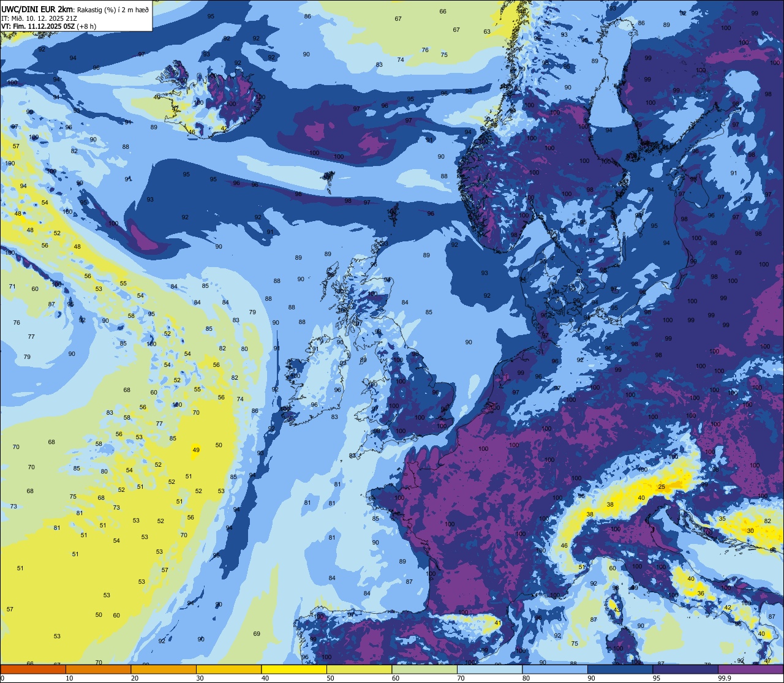
Task: Select the purple legend swatch above 99.9
Action: (750, 669)
